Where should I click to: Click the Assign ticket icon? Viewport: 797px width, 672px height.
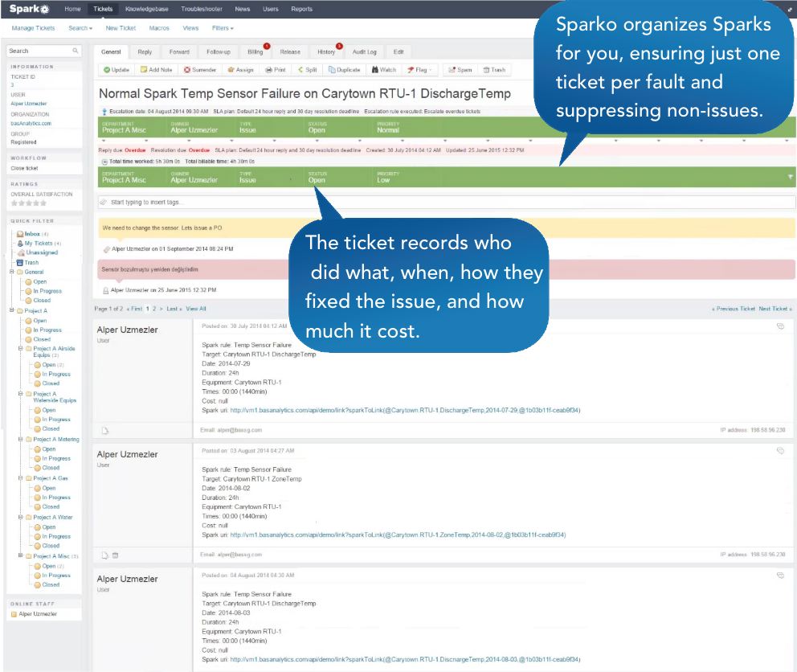231,70
